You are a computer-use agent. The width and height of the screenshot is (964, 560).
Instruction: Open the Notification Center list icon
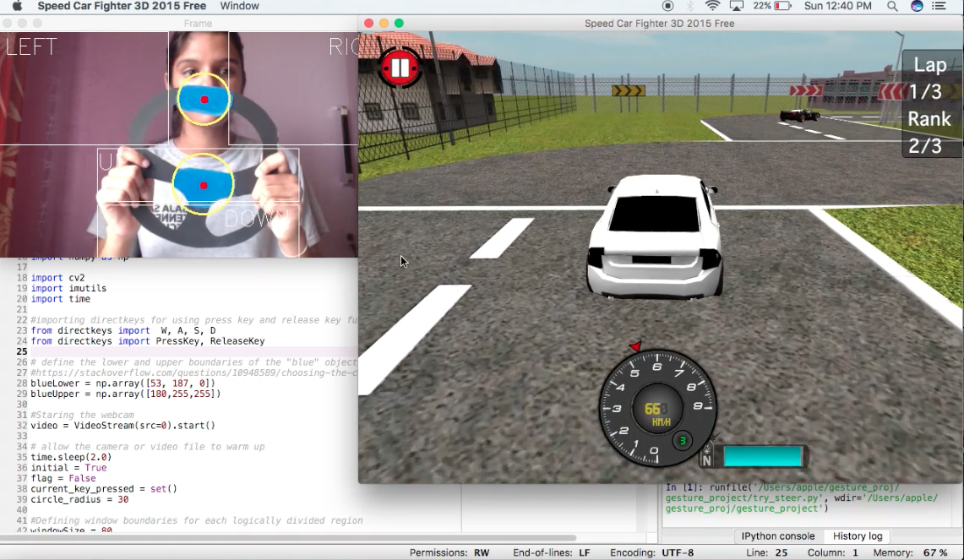coord(939,6)
